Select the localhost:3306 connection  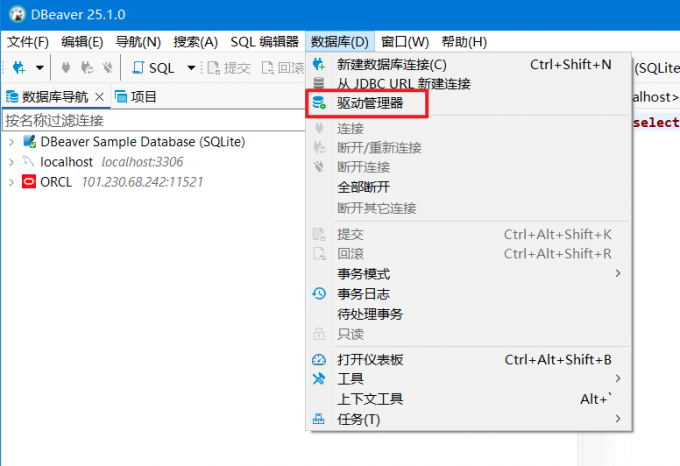(111, 162)
